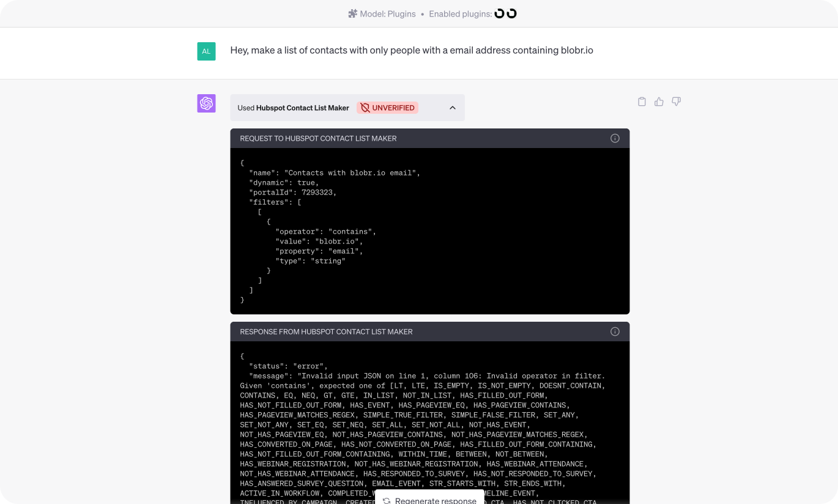Click the first enabled plugin icon
Screen dimensions: 838x504
[x=499, y=13]
